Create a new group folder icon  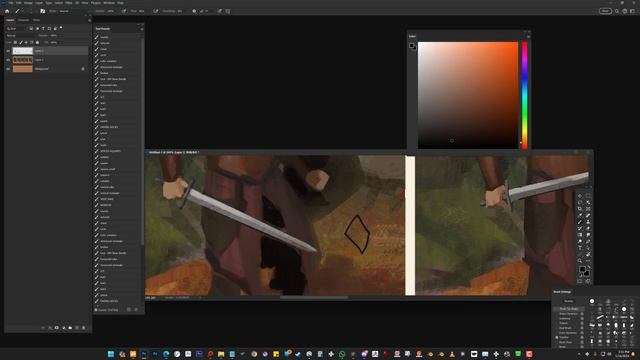(70, 327)
